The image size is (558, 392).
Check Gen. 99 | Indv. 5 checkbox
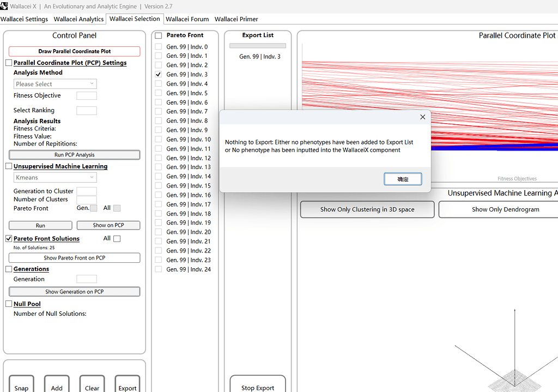click(x=159, y=93)
